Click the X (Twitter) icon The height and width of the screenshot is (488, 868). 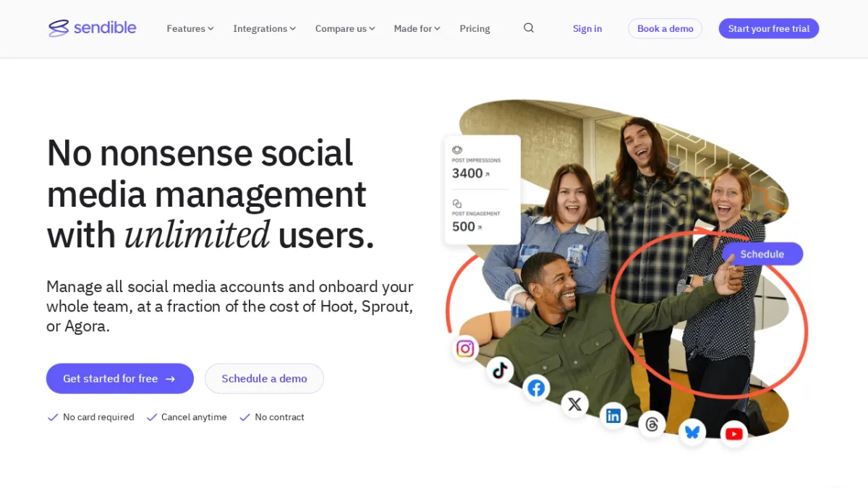tap(575, 404)
